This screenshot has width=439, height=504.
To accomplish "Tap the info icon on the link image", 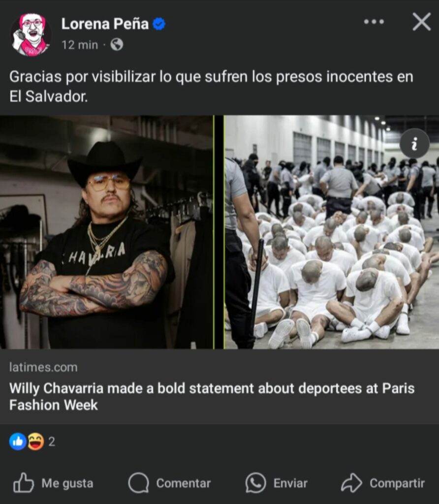I will (x=414, y=143).
